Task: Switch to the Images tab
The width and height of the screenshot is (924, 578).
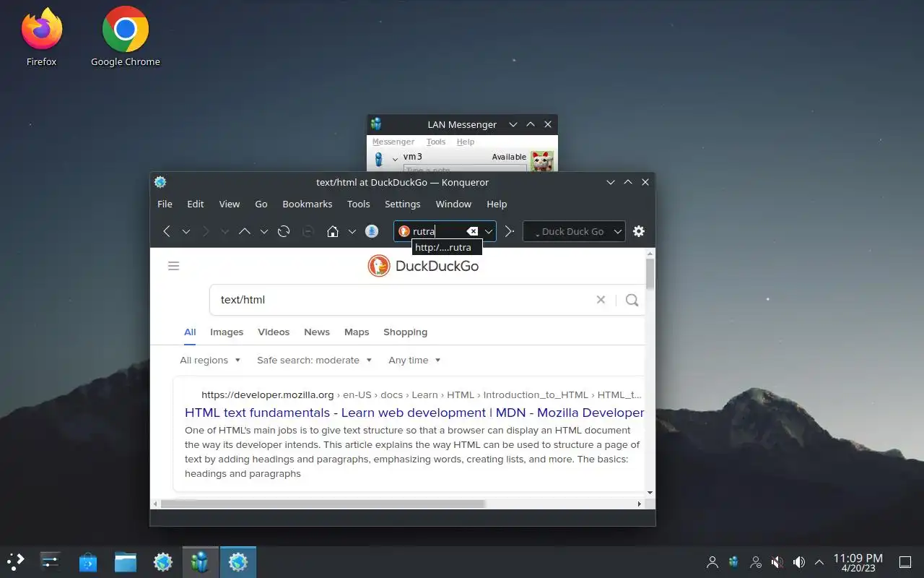Action: [227, 332]
